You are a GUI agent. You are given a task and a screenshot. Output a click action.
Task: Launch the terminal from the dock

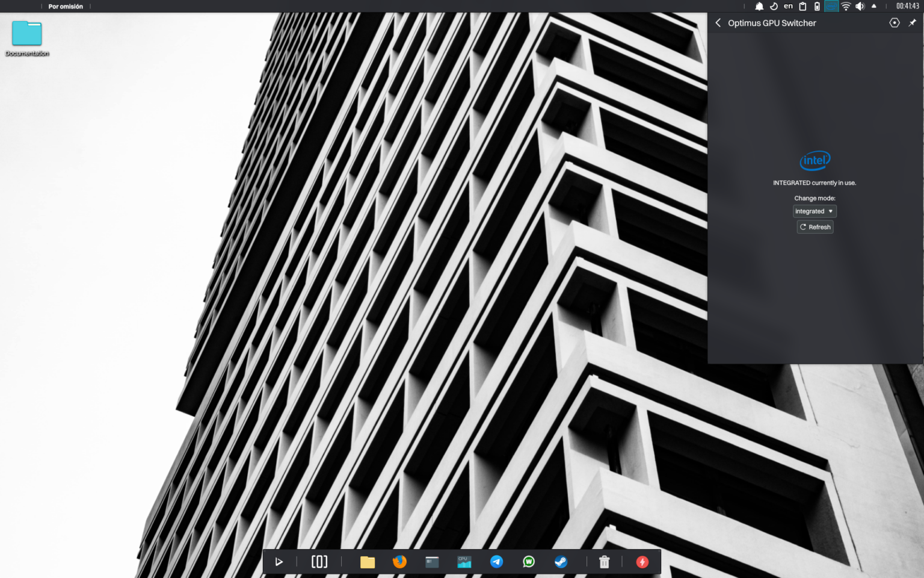point(432,562)
